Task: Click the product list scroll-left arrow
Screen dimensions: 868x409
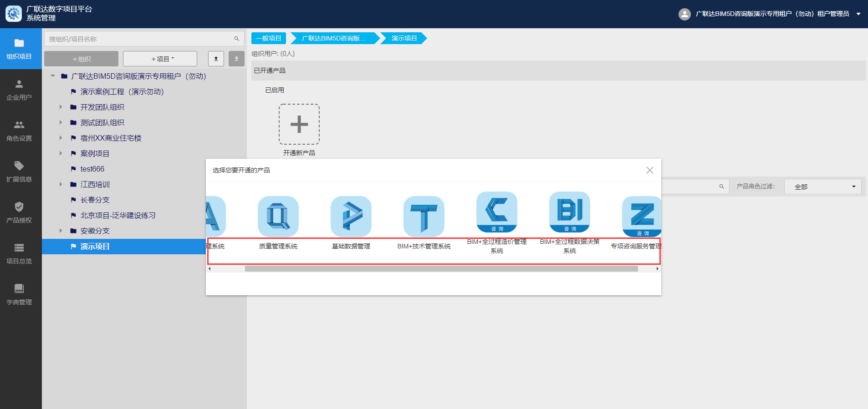Action: pos(209,269)
